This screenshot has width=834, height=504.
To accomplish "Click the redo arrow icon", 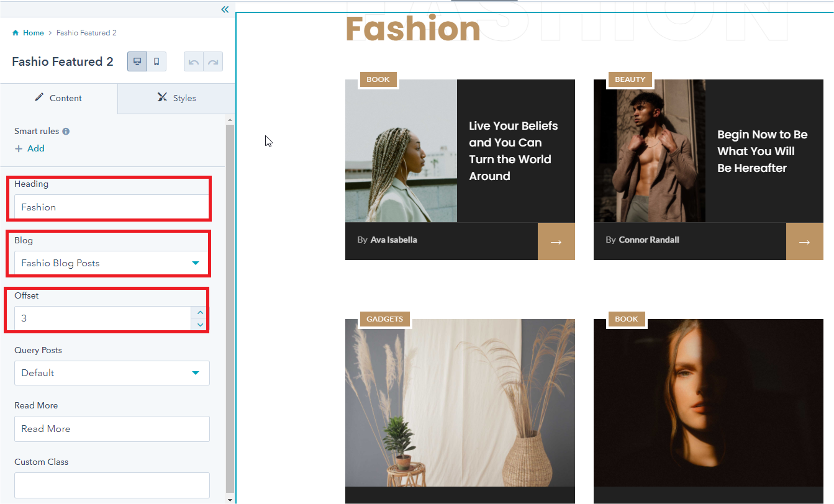I will pyautogui.click(x=213, y=62).
